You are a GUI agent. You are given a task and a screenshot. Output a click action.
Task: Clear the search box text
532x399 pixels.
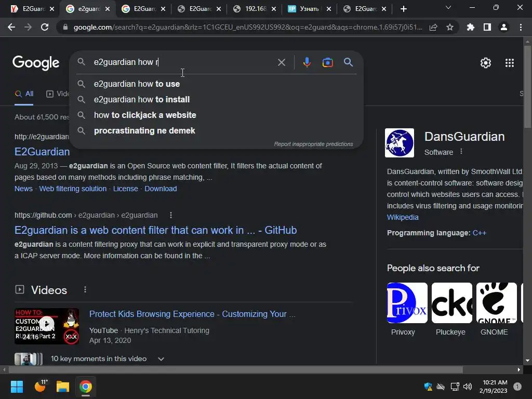click(x=281, y=62)
